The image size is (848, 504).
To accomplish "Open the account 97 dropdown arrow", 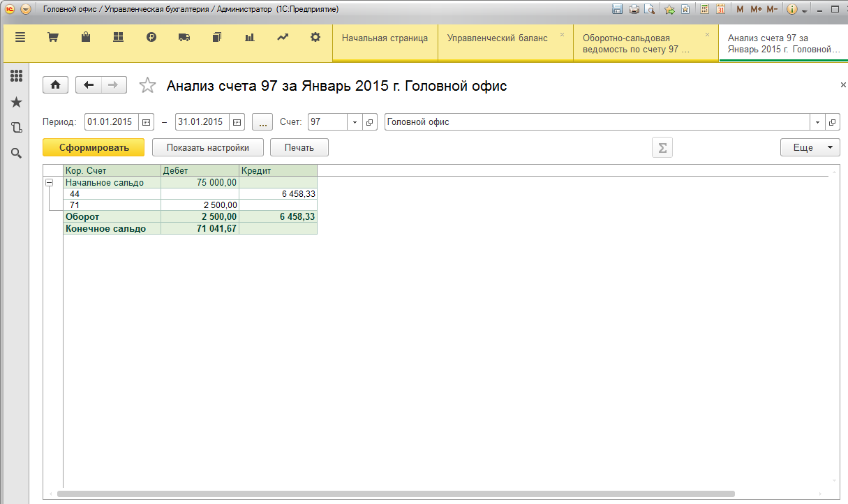I will coord(355,122).
